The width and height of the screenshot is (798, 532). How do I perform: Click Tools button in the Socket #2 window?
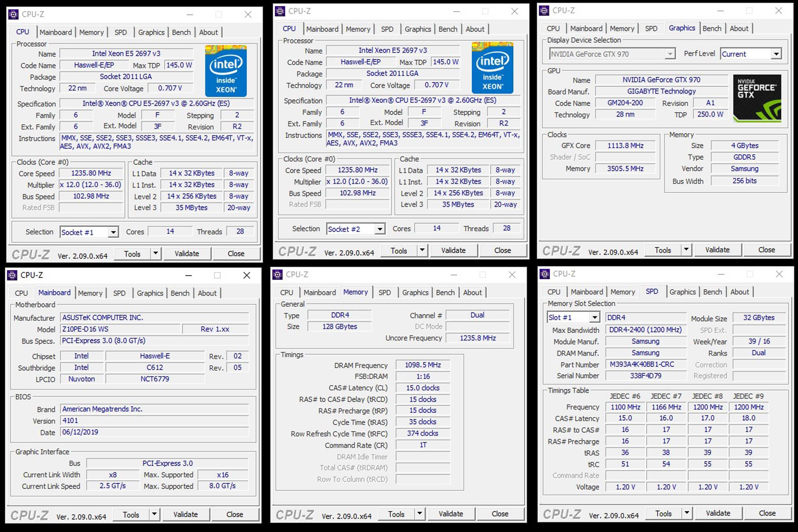pos(399,250)
